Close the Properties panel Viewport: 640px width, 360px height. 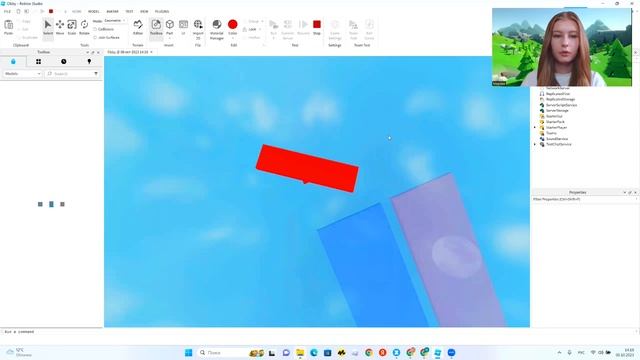click(x=635, y=192)
